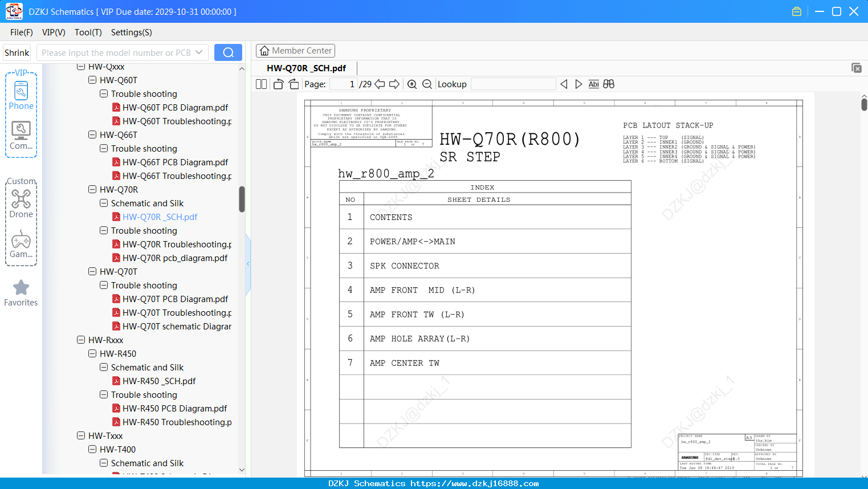Viewport: 868px width, 489px height.
Task: Collapse Trouble shooting under HW-Q70T
Action: (104, 286)
